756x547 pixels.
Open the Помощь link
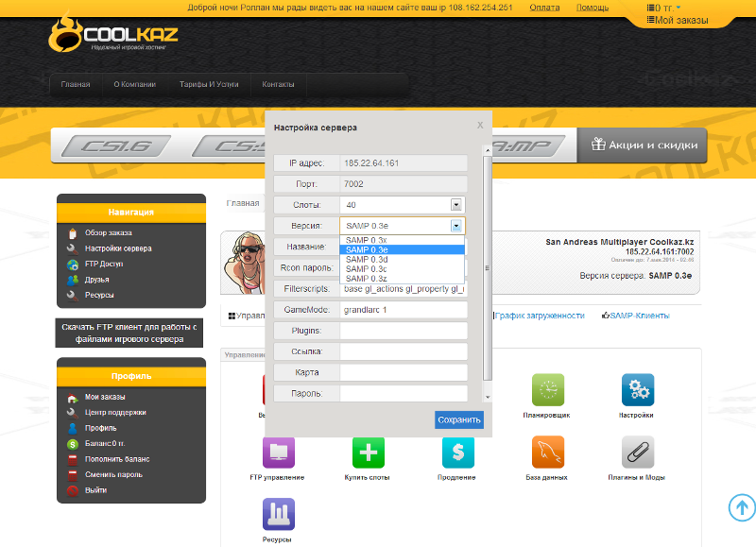click(593, 8)
